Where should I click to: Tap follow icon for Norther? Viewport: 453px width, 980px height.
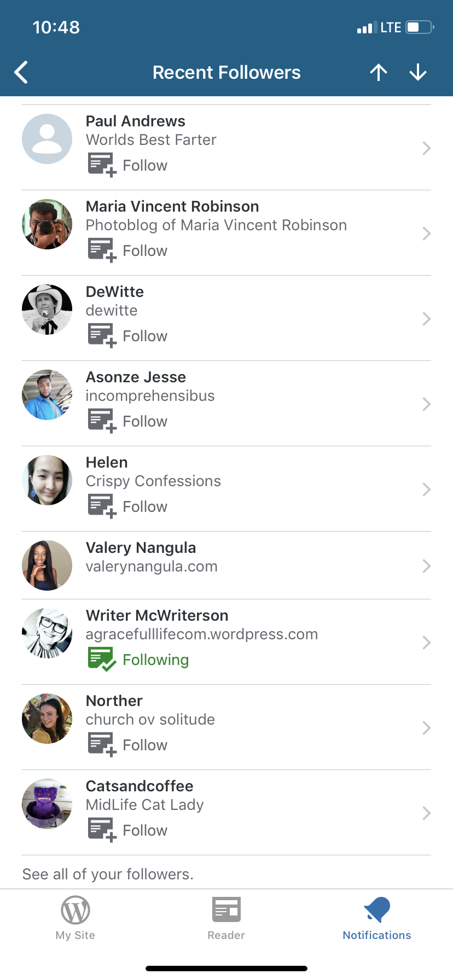pyautogui.click(x=102, y=744)
